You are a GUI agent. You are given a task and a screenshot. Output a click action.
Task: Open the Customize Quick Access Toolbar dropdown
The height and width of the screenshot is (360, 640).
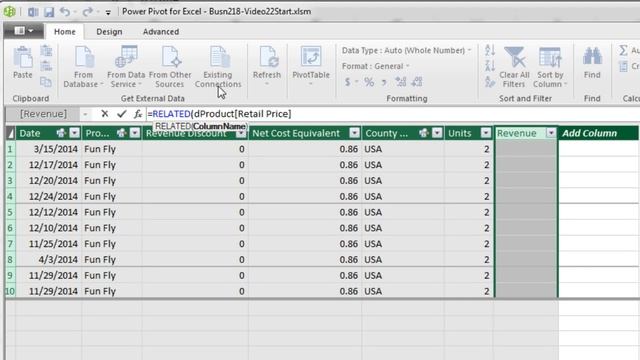(108, 13)
